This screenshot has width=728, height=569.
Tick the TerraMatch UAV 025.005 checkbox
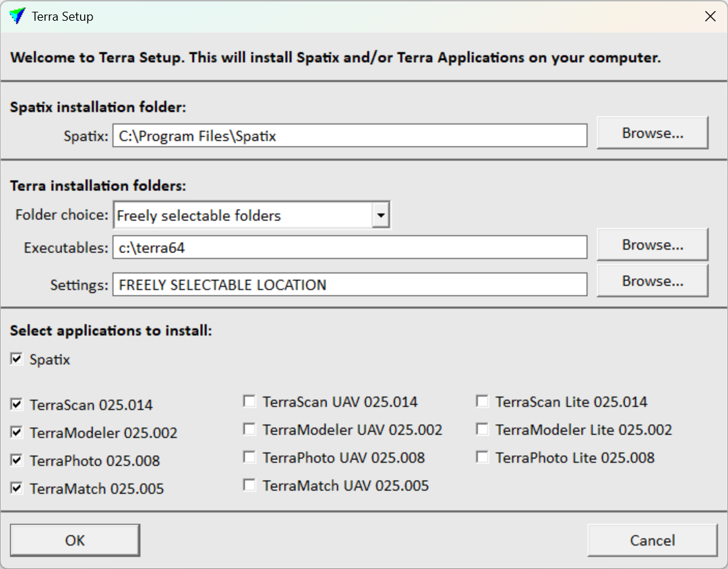point(250,486)
